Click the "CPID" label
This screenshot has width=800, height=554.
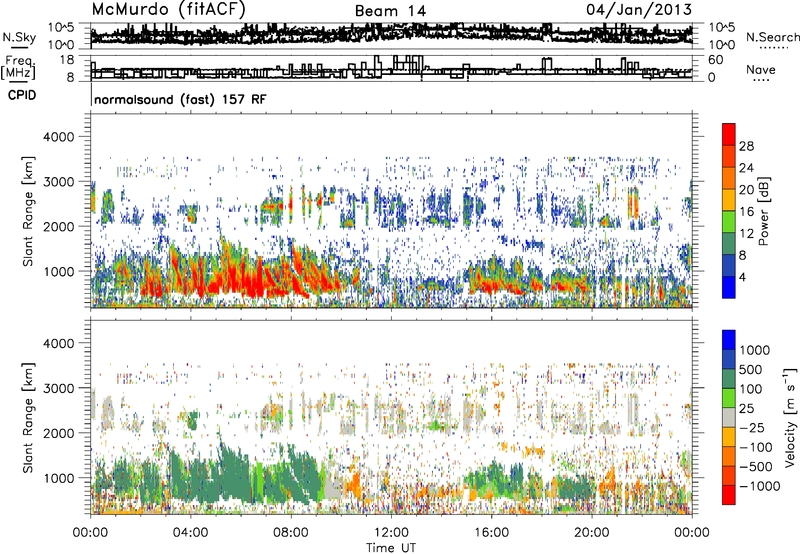(22, 95)
